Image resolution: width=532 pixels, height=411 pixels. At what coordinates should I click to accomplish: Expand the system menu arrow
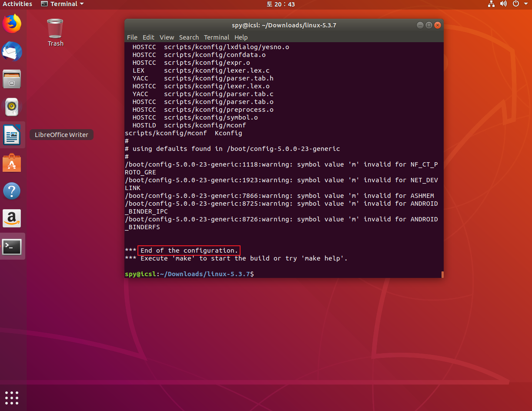point(525,4)
